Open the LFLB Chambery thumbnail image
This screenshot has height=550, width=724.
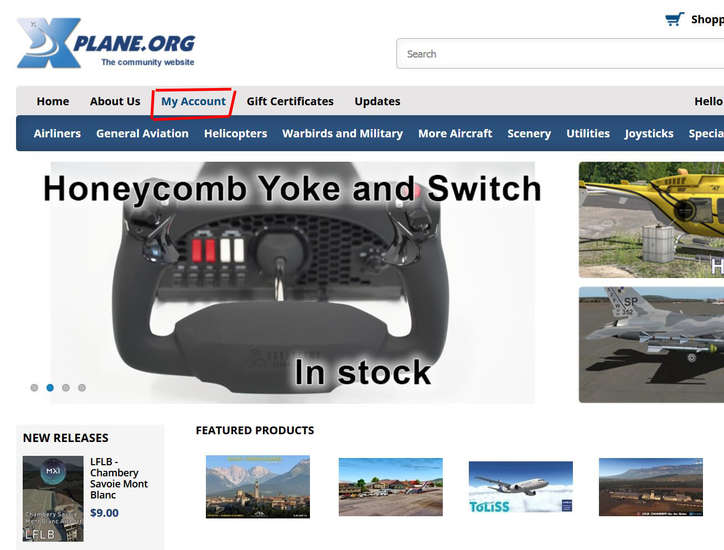click(x=53, y=499)
